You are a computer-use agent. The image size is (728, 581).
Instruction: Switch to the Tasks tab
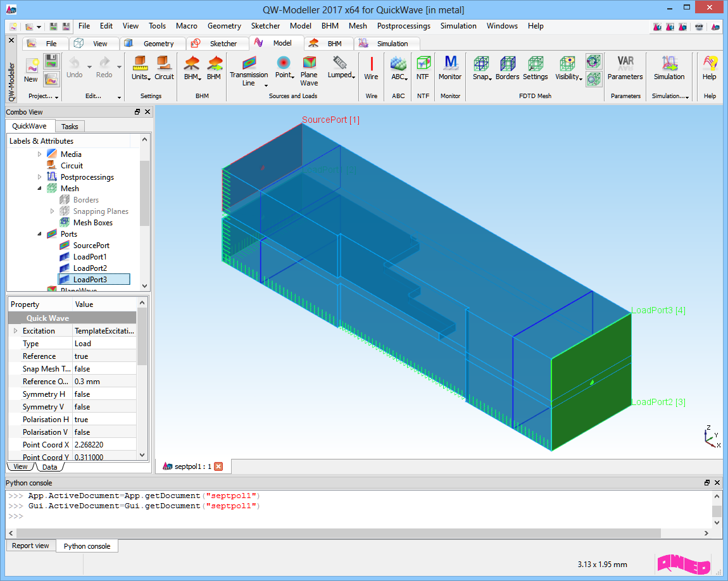(70, 126)
